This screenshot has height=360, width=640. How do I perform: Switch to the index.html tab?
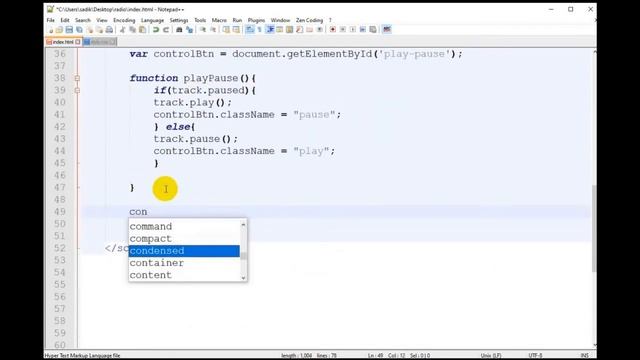click(x=62, y=42)
